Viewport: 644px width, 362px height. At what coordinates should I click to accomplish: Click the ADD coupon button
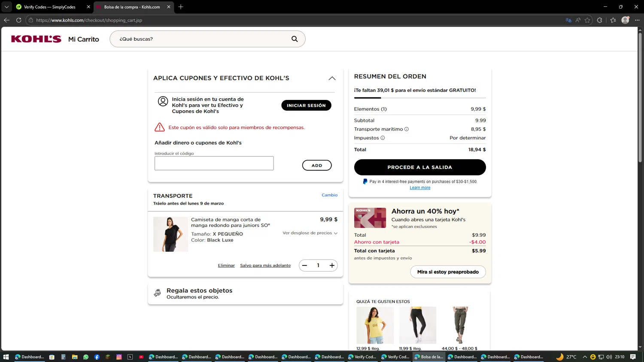tap(317, 165)
